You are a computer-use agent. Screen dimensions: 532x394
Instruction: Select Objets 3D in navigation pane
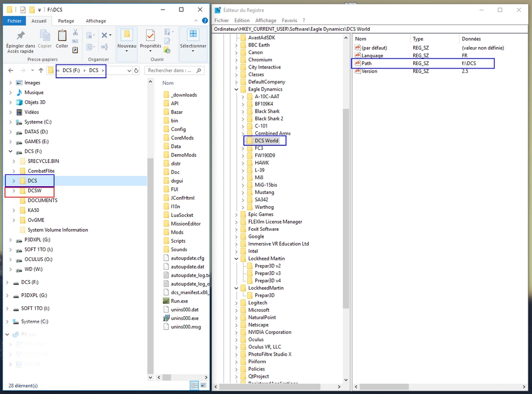click(35, 102)
